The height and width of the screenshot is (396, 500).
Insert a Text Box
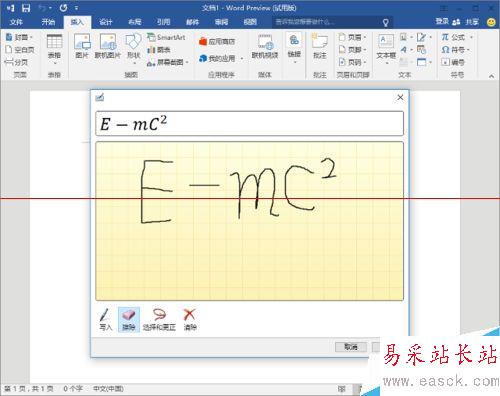386,49
